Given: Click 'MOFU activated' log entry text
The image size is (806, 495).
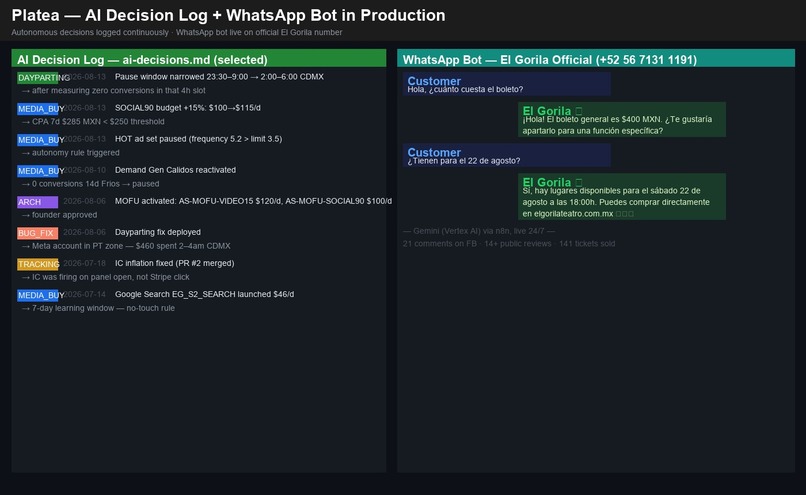Looking at the screenshot, I should click(253, 201).
